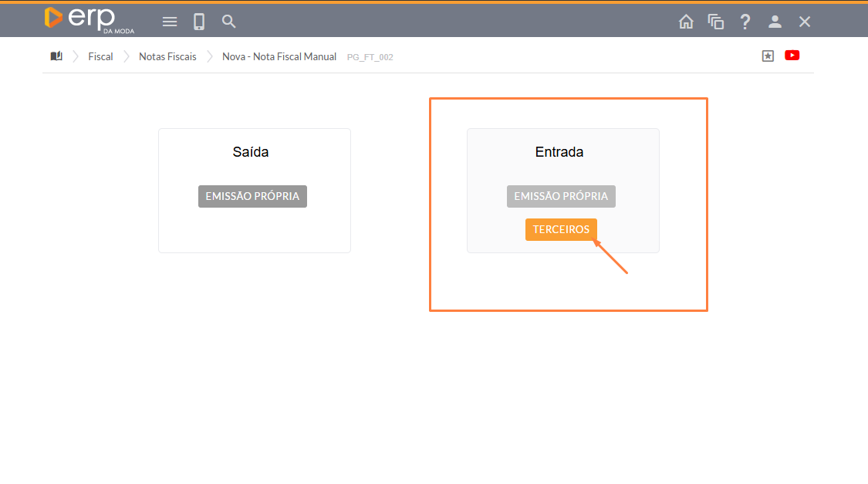
Task: Choose the orange Terceiros button
Action: coord(561,229)
